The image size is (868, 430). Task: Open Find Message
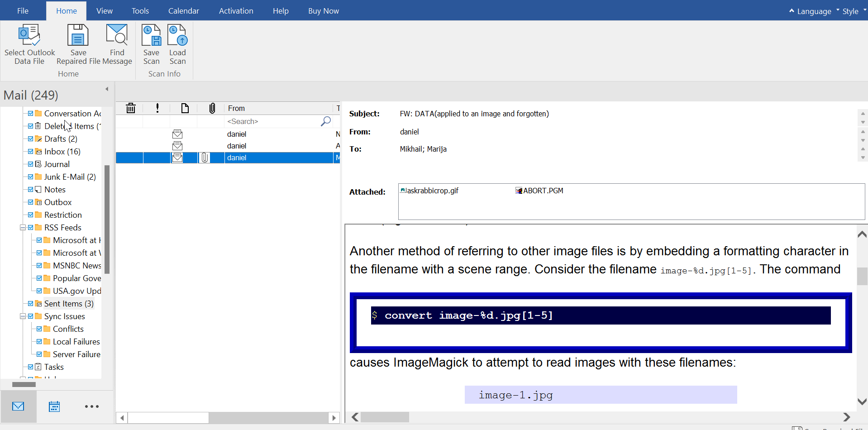[117, 34]
